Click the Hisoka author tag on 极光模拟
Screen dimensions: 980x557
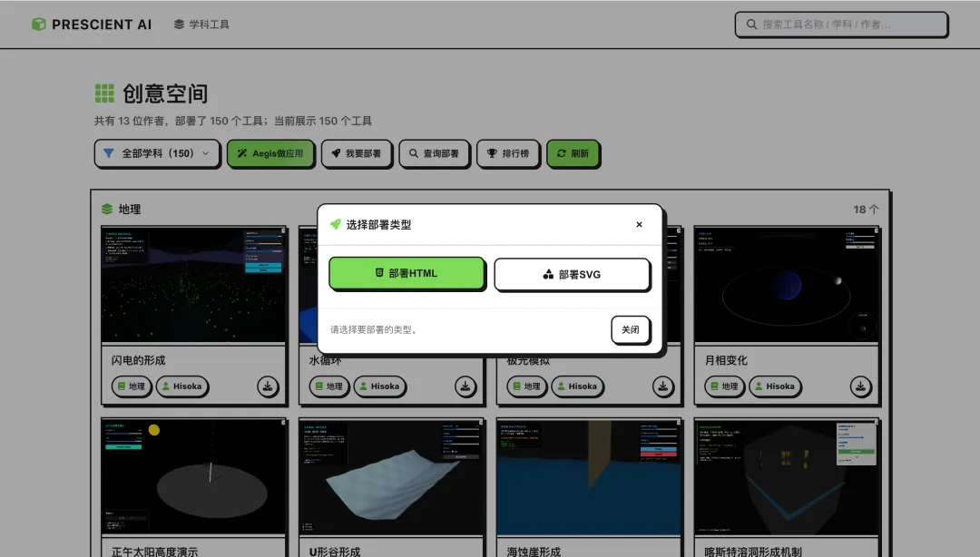(577, 386)
